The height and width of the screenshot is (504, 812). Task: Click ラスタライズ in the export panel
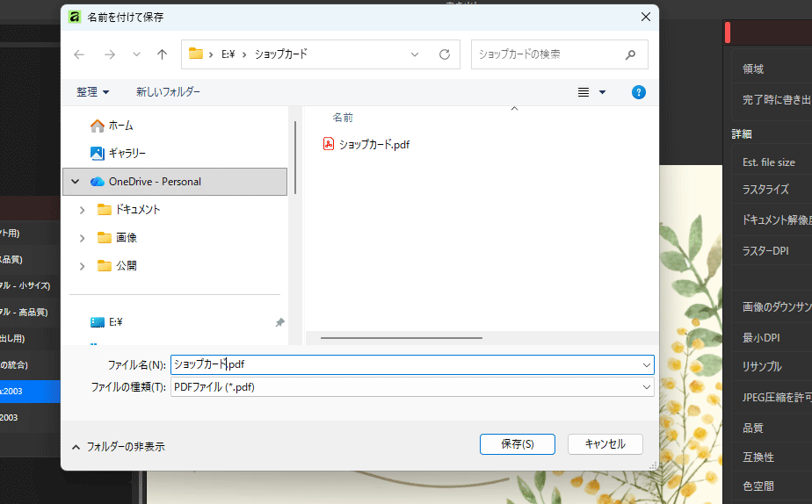pos(765,190)
